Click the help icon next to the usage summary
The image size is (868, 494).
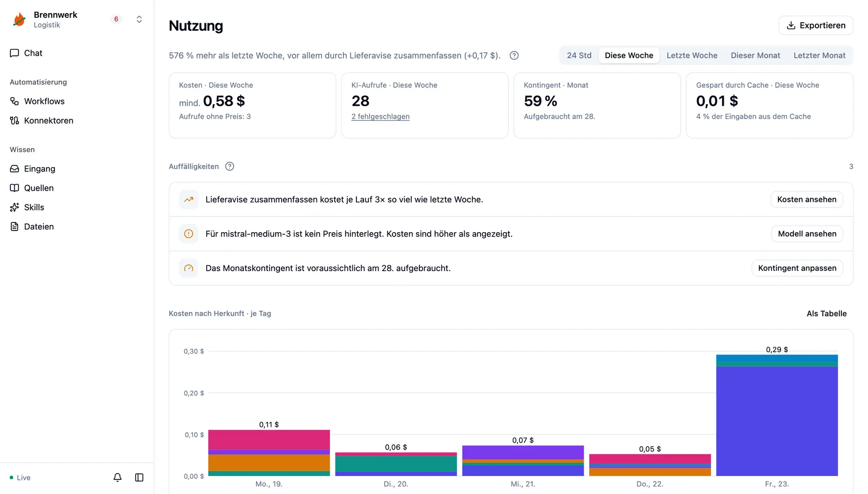(x=514, y=55)
